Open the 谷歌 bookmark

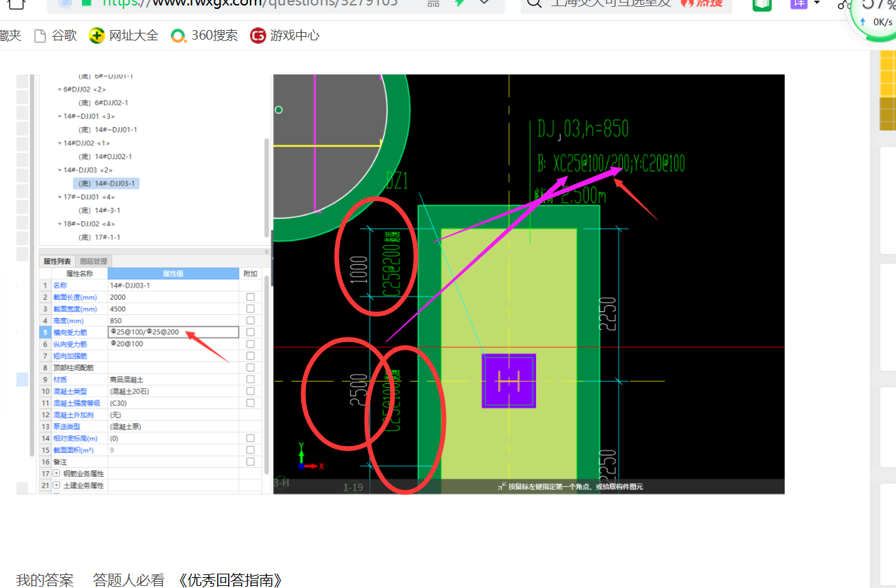pyautogui.click(x=56, y=36)
